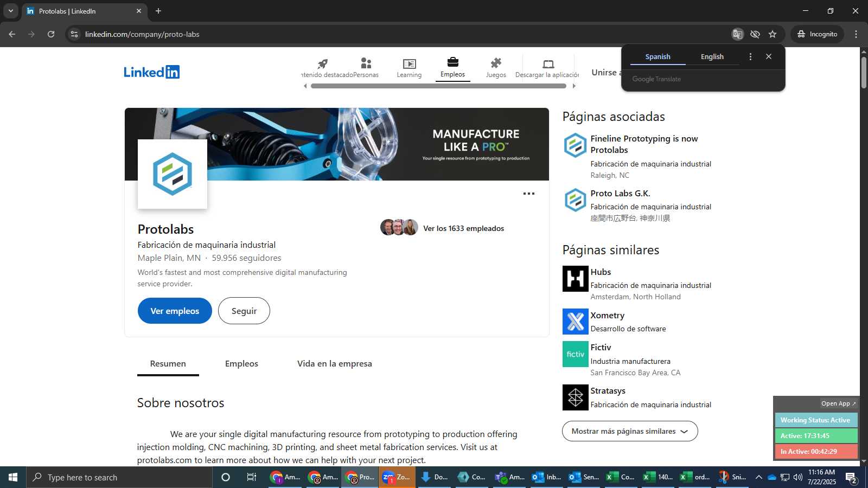Open the Xometry page link

[x=608, y=316]
